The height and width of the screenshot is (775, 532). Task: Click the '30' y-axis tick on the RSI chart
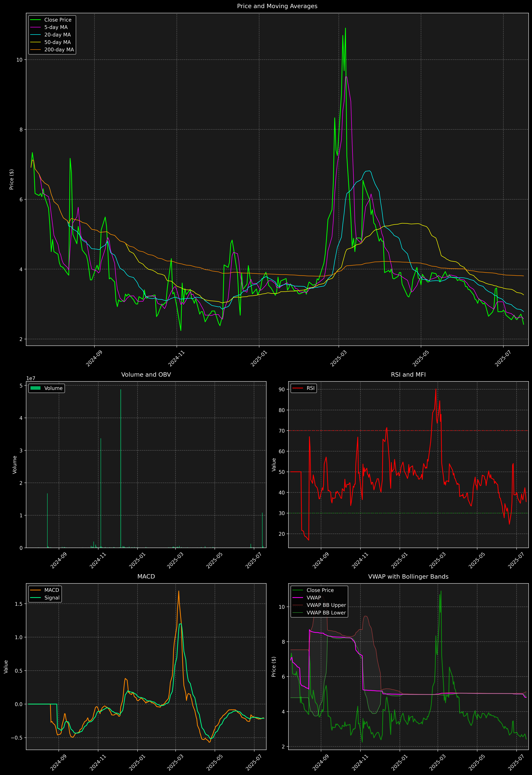[x=282, y=513]
